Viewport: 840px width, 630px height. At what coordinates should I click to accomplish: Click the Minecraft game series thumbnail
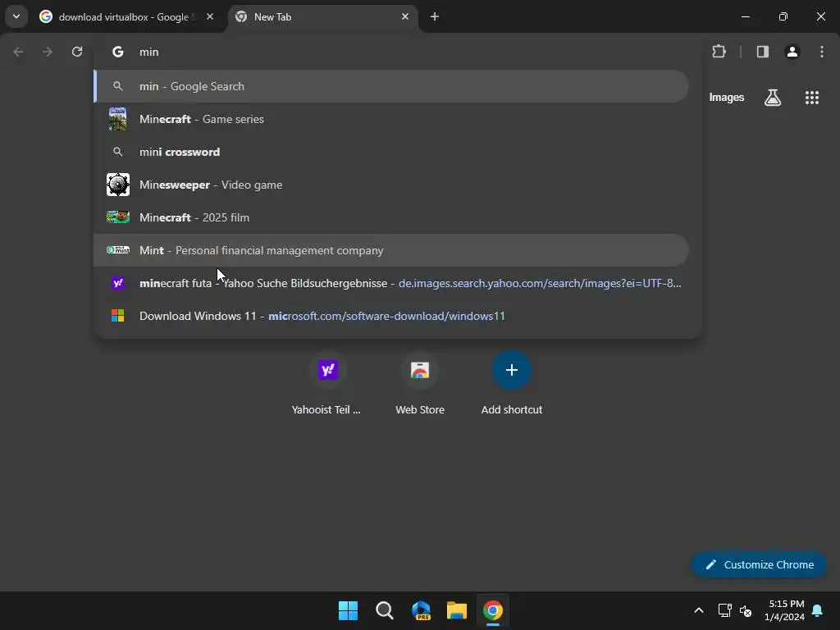(118, 119)
